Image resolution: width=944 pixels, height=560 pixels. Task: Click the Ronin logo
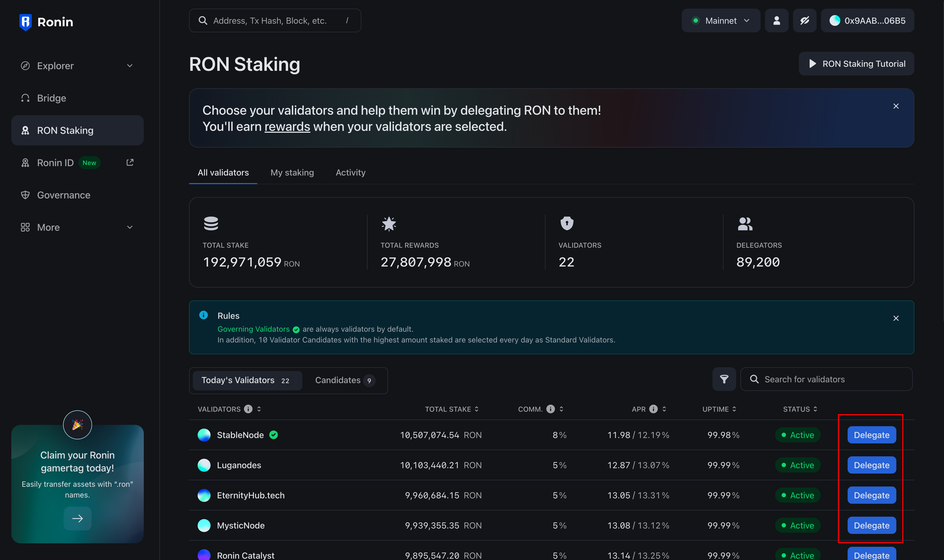pyautogui.click(x=46, y=22)
